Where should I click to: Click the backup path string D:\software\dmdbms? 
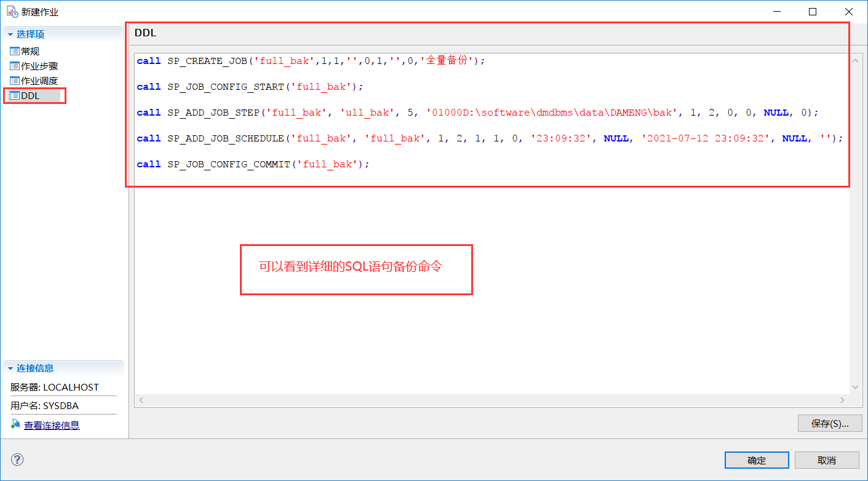[x=551, y=113]
